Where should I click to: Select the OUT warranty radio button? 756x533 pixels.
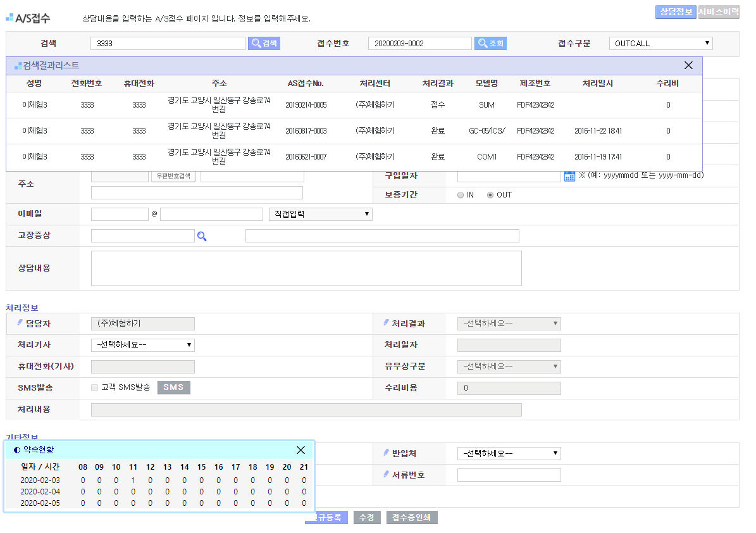(490, 195)
